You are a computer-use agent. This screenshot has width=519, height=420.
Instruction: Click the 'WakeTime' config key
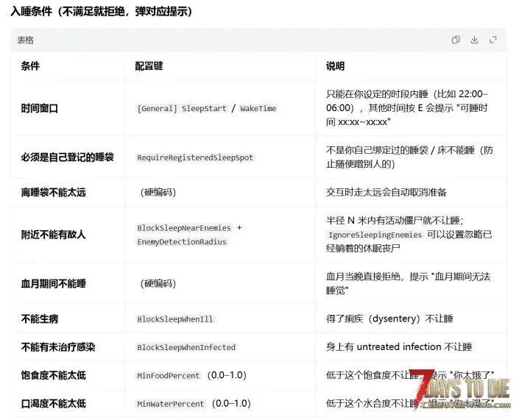pos(258,108)
